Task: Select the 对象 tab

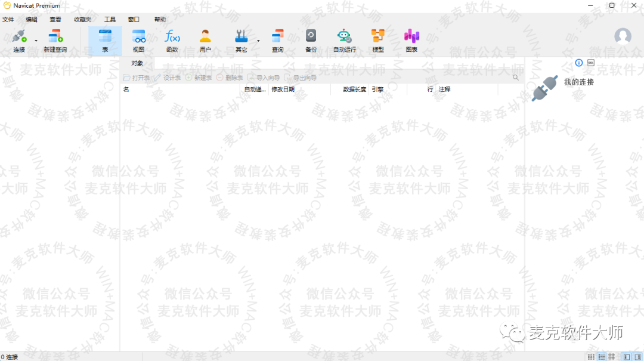Action: point(137,63)
